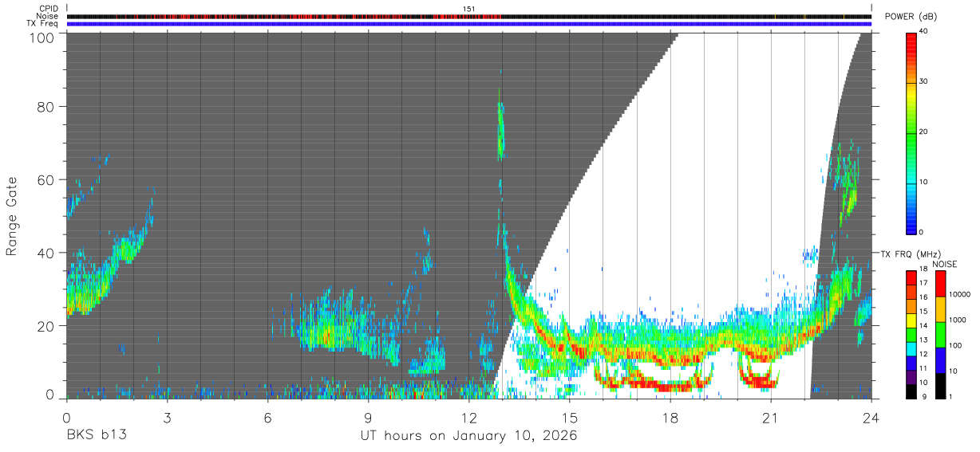Click y-axis tick label '100'
The height and width of the screenshot is (452, 980).
coord(41,37)
